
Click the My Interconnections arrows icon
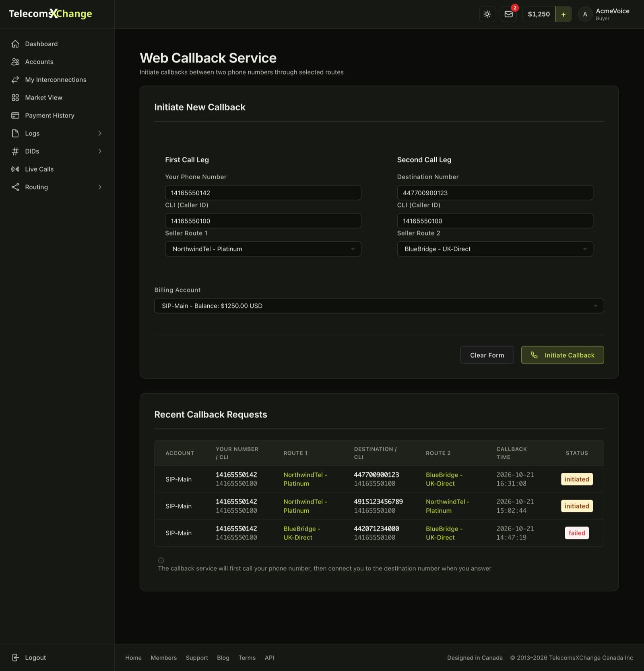(x=15, y=80)
